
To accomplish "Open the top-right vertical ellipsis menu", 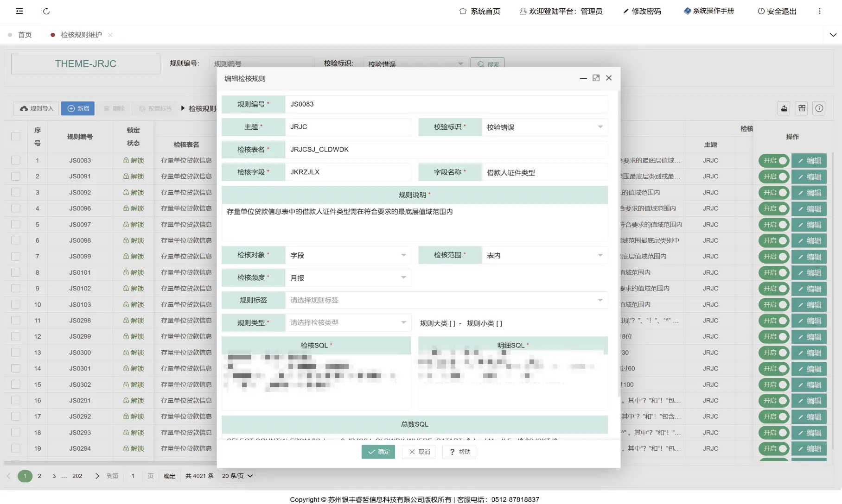I will pyautogui.click(x=819, y=11).
